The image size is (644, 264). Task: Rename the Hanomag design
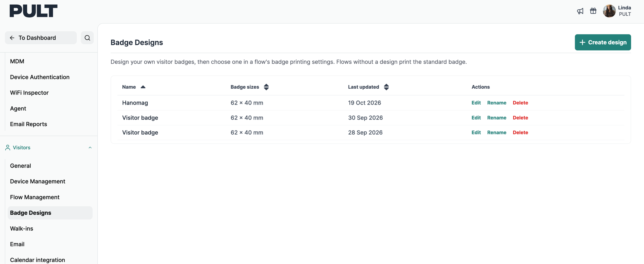tap(497, 103)
